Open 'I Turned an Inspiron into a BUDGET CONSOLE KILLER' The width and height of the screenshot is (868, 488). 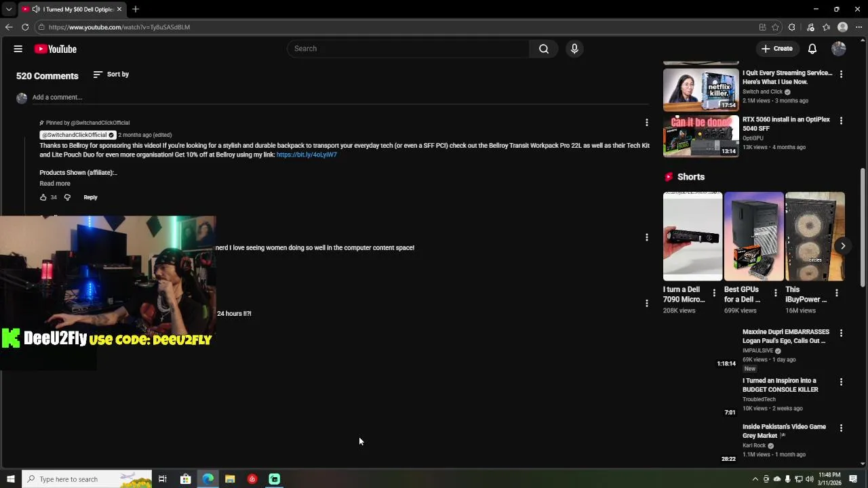tap(781, 385)
